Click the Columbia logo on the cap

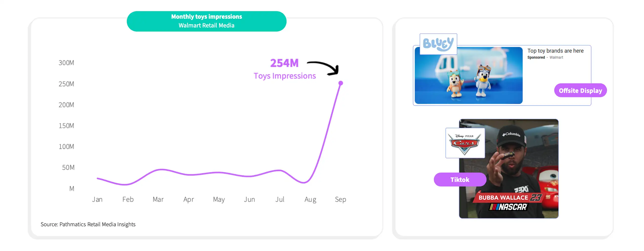tap(511, 134)
